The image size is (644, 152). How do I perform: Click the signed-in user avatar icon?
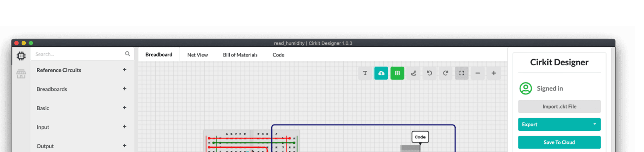click(x=525, y=88)
